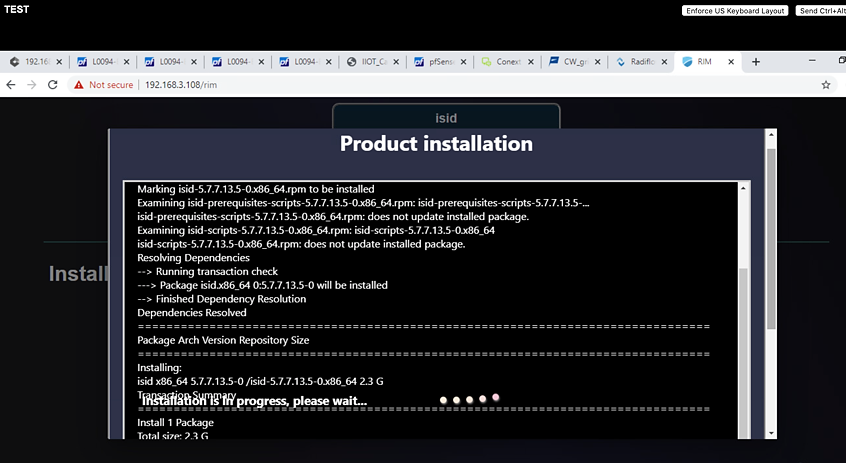Click the 'Marking isid-5.7.7.13.5-0.x86_64.rpm to be installed' line

(x=256, y=189)
